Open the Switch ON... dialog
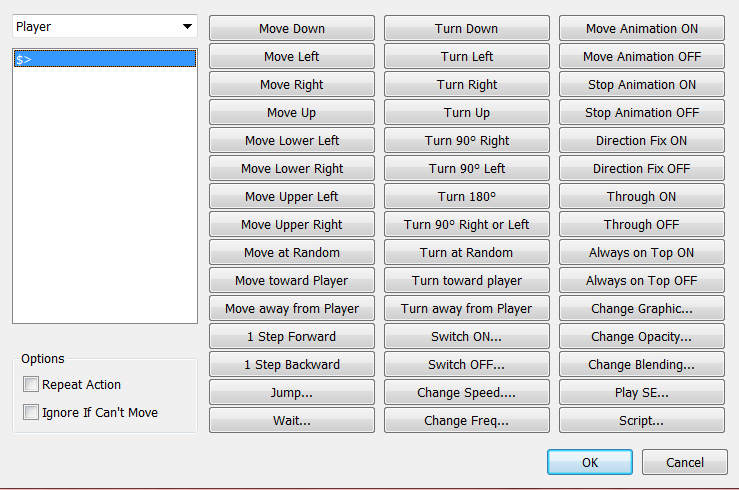 pyautogui.click(x=467, y=336)
